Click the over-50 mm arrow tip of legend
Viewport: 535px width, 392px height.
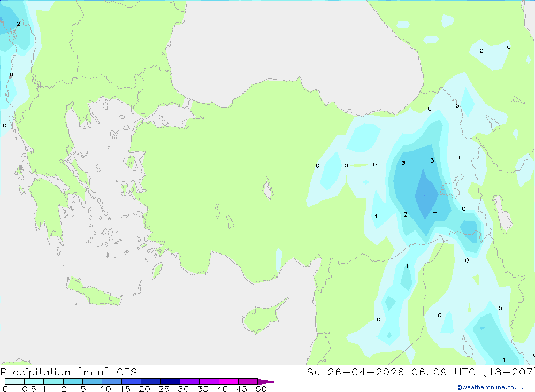[267, 381]
